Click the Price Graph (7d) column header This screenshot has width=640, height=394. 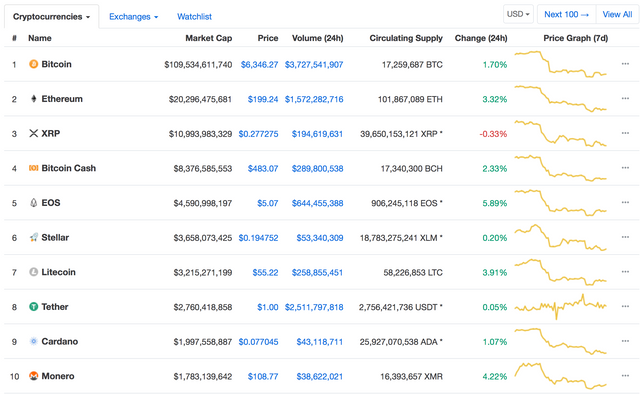(576, 38)
